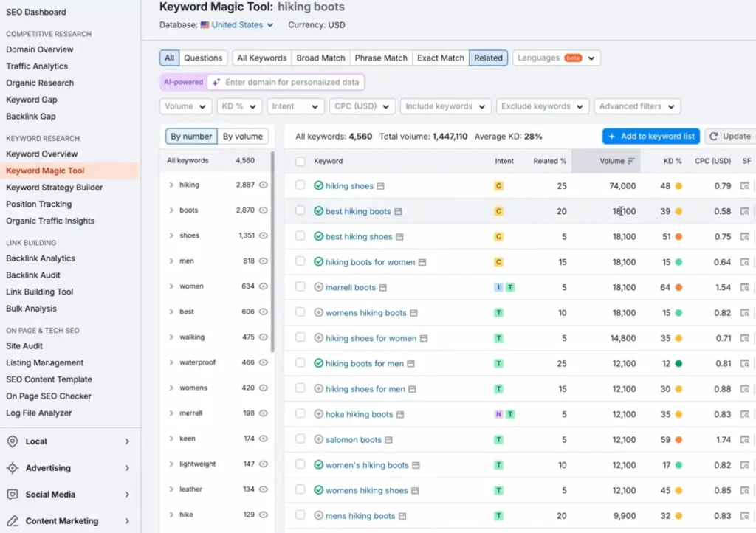Tick the select-all checkbox in table header
756x533 pixels.
tap(300, 162)
